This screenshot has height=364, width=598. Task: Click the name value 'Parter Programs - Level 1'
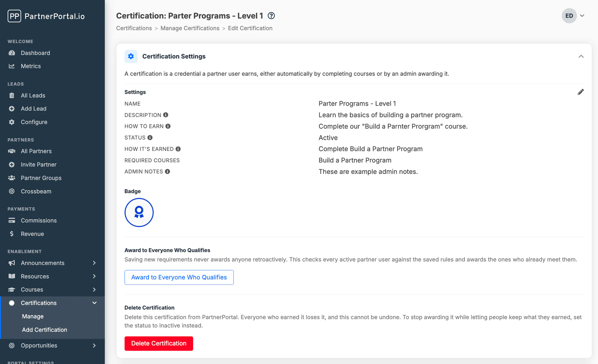click(357, 104)
